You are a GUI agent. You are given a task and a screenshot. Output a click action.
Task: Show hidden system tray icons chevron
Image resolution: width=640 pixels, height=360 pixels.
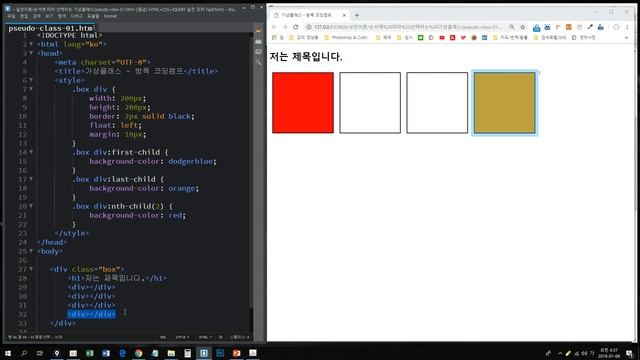560,353
